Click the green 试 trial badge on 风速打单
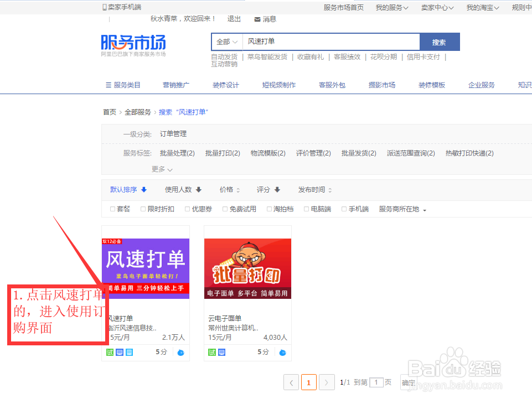Viewport: 532px width, 404px height. pos(109,352)
